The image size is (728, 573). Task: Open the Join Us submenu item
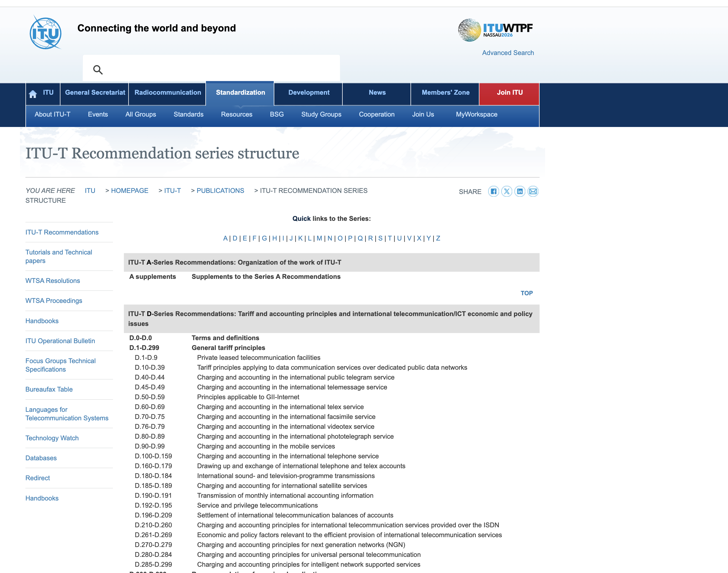tap(423, 114)
